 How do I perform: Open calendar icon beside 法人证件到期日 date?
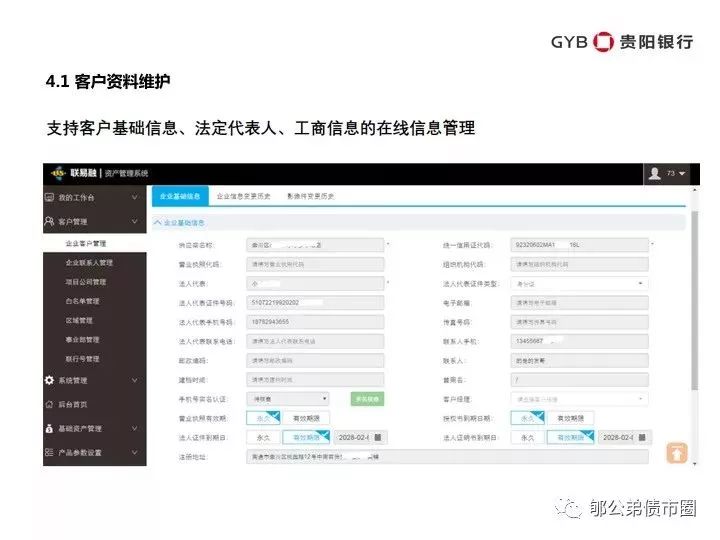378,437
